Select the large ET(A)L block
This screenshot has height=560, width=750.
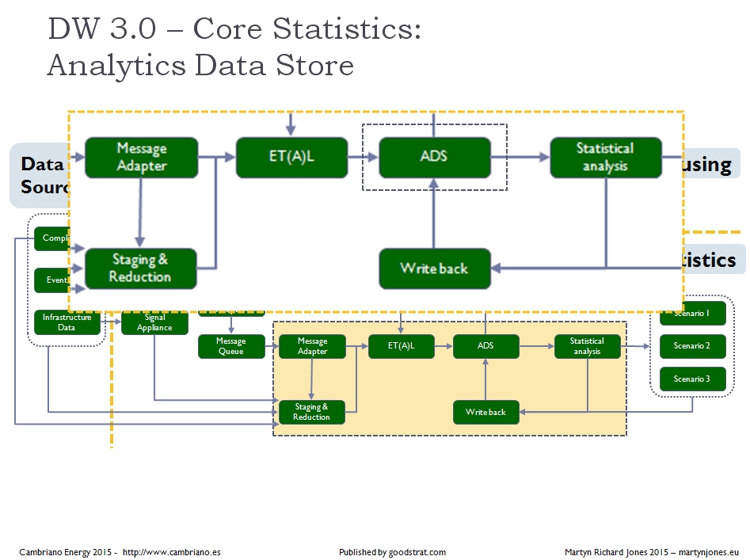coord(291,157)
